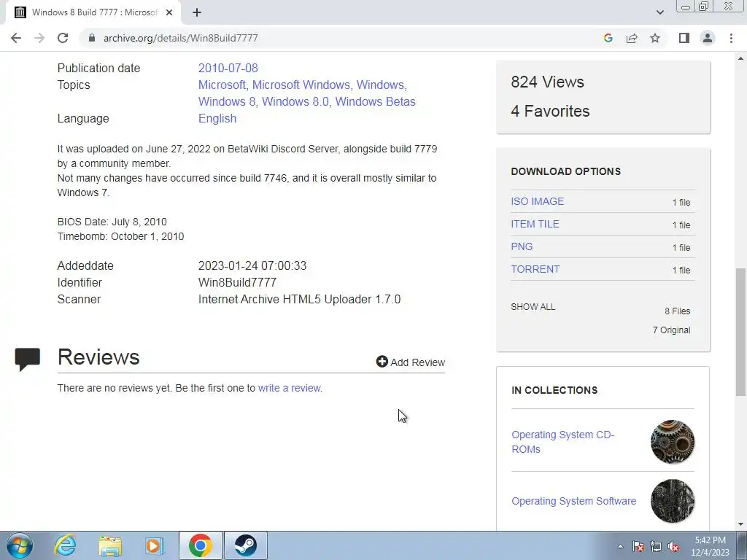Click the browser forward arrow

point(39,38)
